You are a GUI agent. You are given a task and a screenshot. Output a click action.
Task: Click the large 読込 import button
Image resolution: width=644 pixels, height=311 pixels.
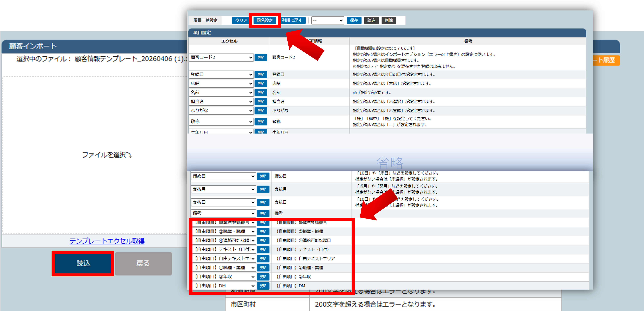[83, 263]
